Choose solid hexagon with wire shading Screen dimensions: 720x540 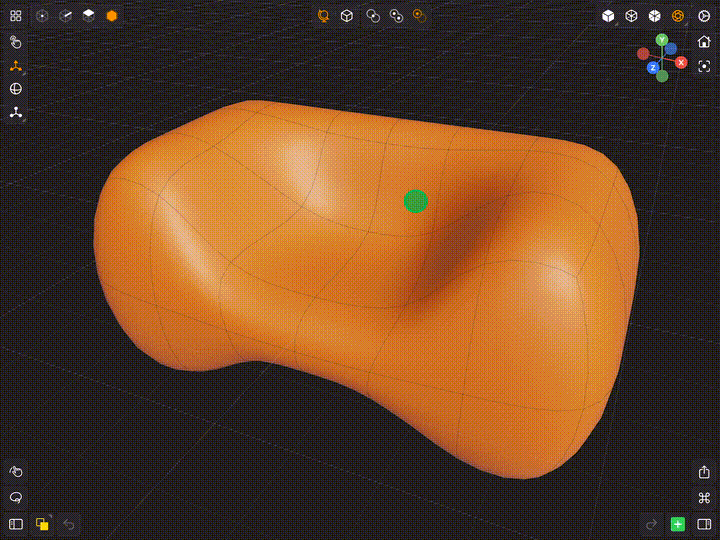654,16
